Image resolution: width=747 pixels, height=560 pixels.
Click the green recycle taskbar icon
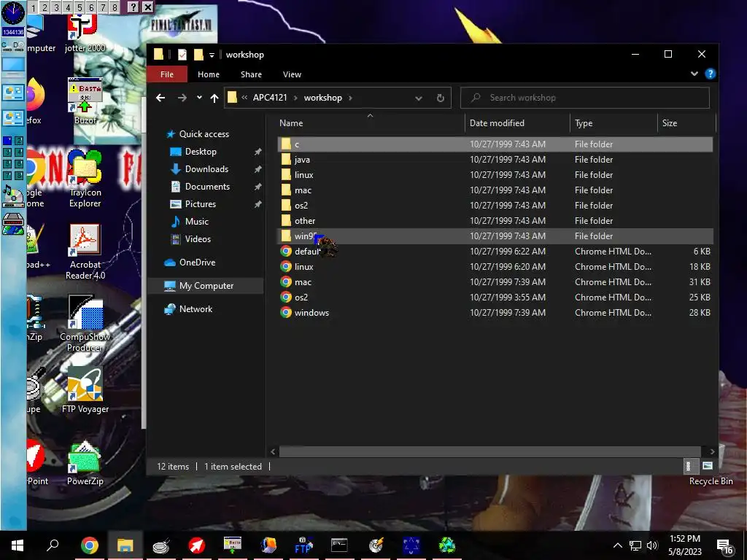[x=447, y=545]
